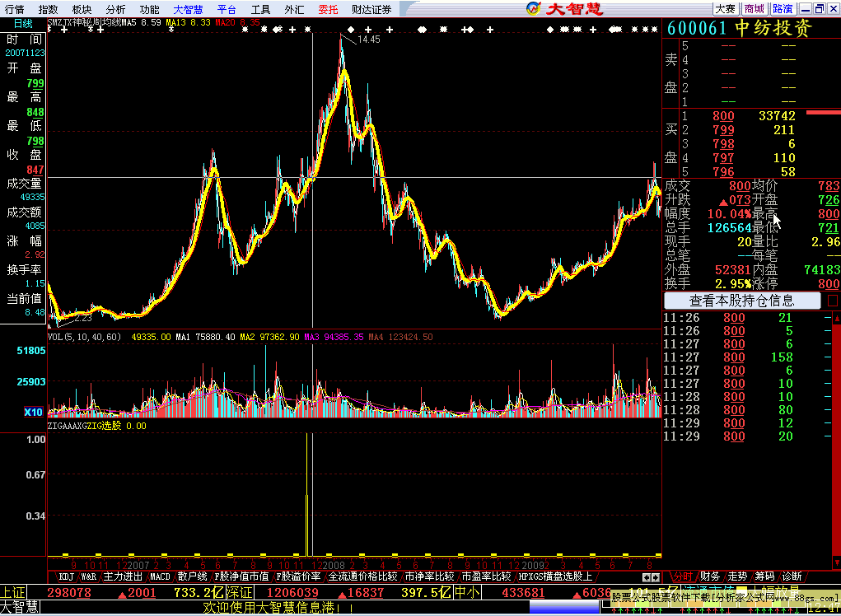Viewport: 841px width, 616px height.
Task: Select the 财务 tab in right panel
Action: coord(709,576)
